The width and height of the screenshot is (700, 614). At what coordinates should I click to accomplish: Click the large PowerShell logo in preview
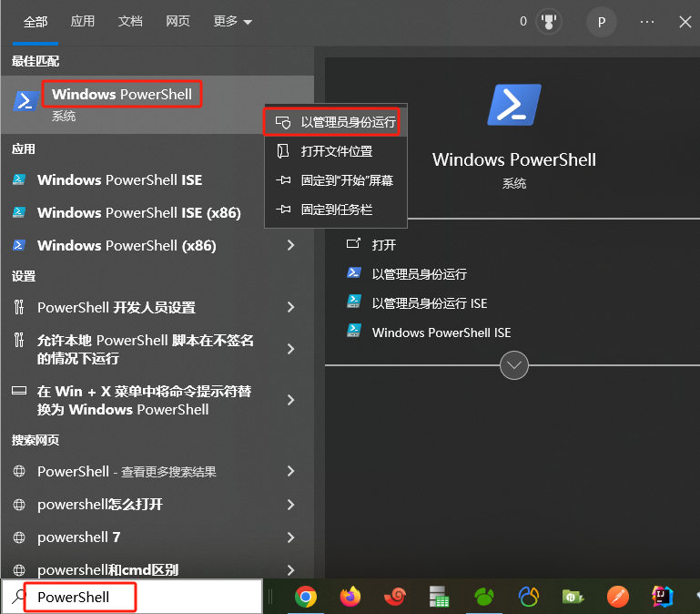(513, 105)
